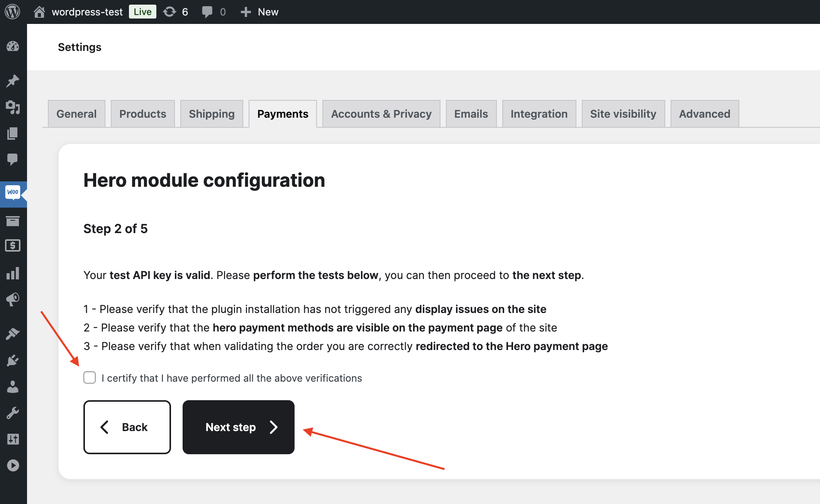The image size is (820, 504).
Task: Open Plugins plug icon in sidebar
Action: [13, 360]
